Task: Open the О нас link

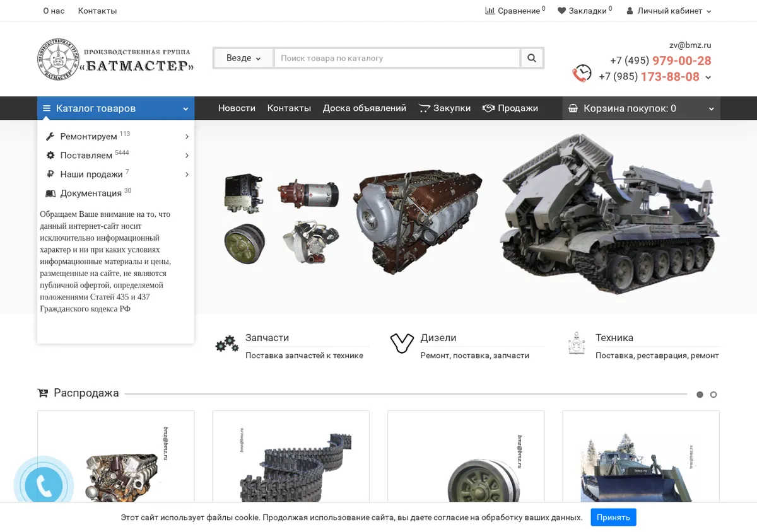Action: tap(54, 11)
